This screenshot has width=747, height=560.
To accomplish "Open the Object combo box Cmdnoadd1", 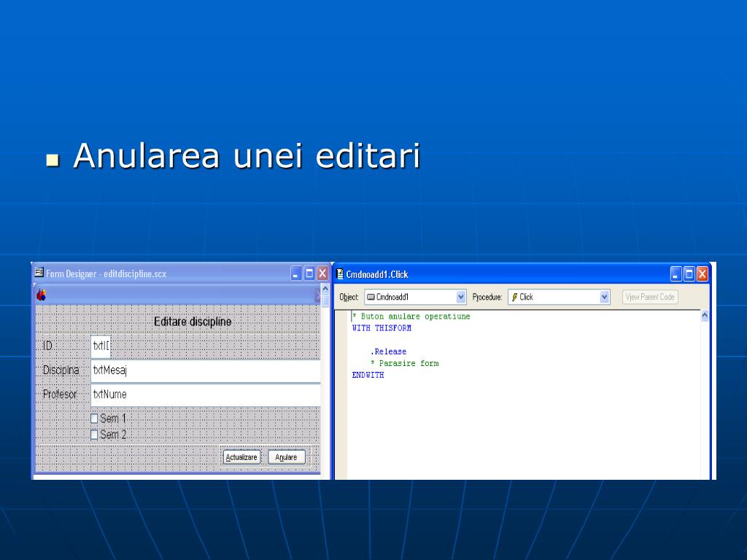I will [x=415, y=297].
